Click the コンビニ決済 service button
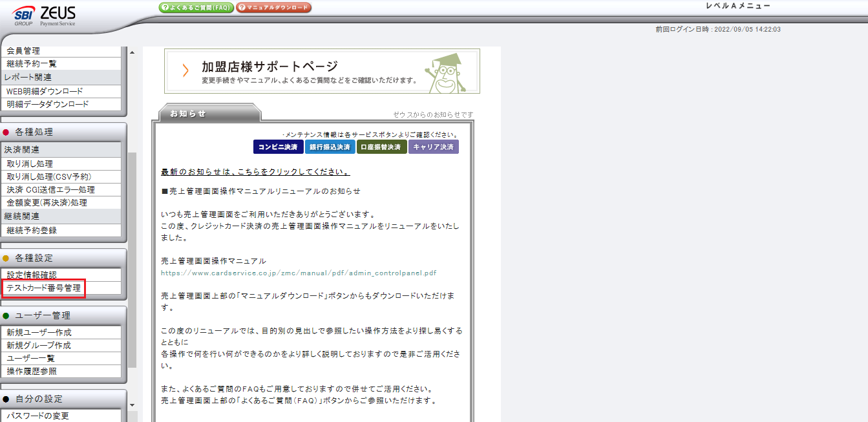This screenshot has height=422, width=868. pos(278,147)
